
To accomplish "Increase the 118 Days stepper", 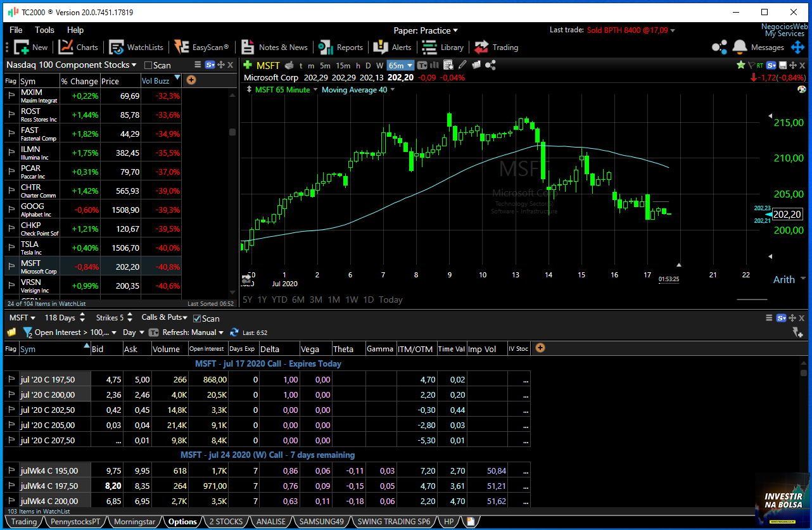I will tap(81, 315).
